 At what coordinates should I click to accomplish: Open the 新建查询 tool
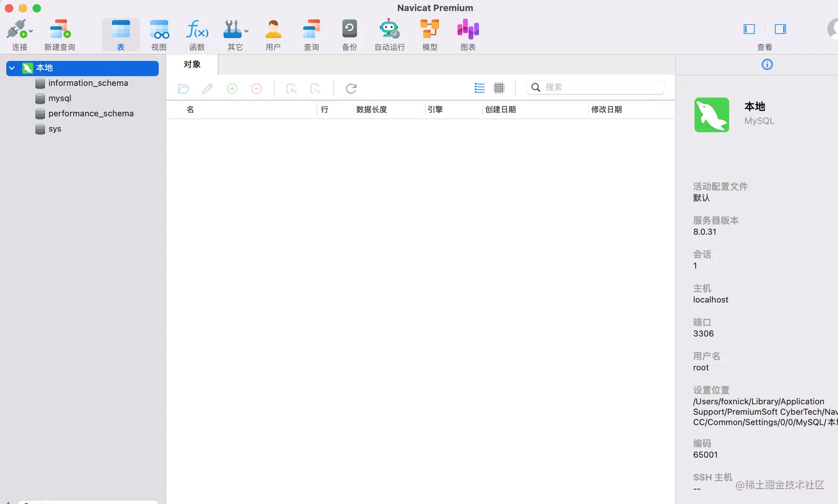(59, 33)
